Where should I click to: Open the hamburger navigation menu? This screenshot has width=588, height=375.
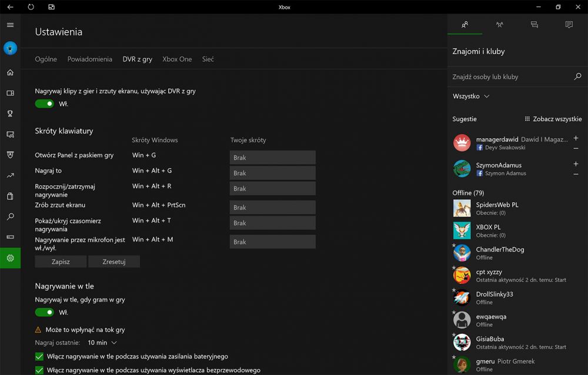[x=10, y=25]
